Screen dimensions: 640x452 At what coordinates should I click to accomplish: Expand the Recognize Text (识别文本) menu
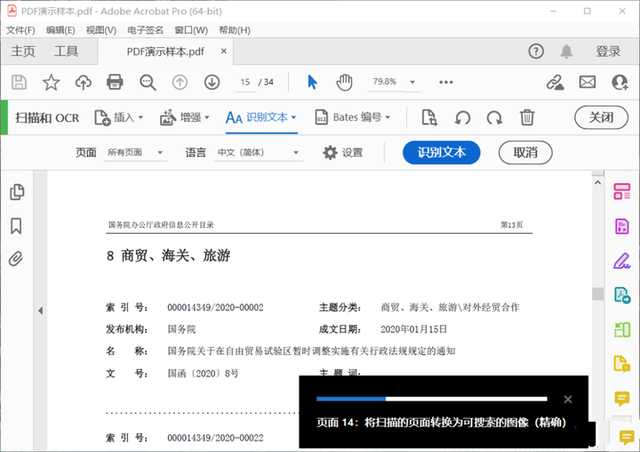pyautogui.click(x=261, y=118)
